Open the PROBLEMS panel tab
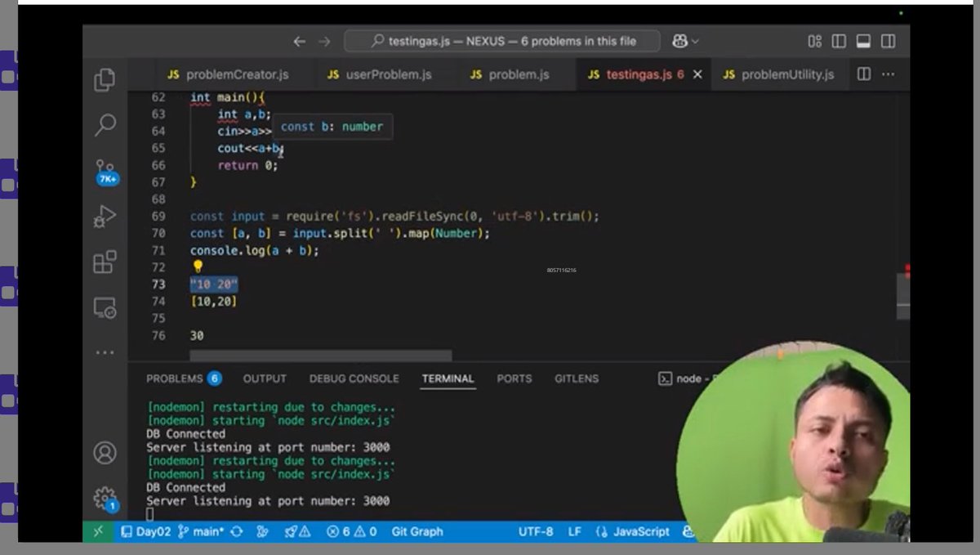The image size is (980, 555). pos(184,378)
